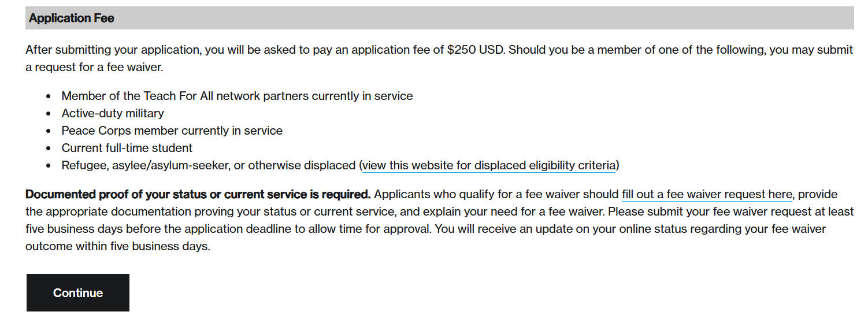Click the bullet before Current full-time student
This screenshot has height=319, width=868.
[49, 149]
